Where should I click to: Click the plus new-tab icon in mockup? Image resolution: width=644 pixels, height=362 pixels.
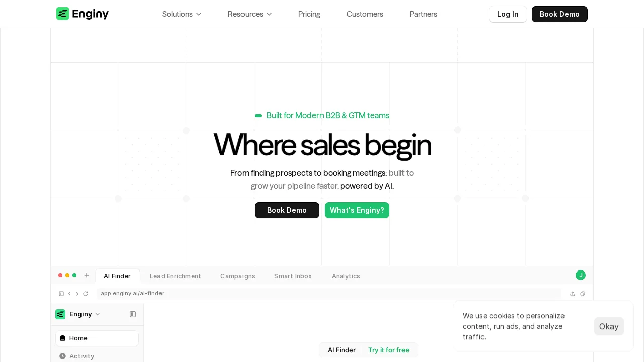click(87, 275)
